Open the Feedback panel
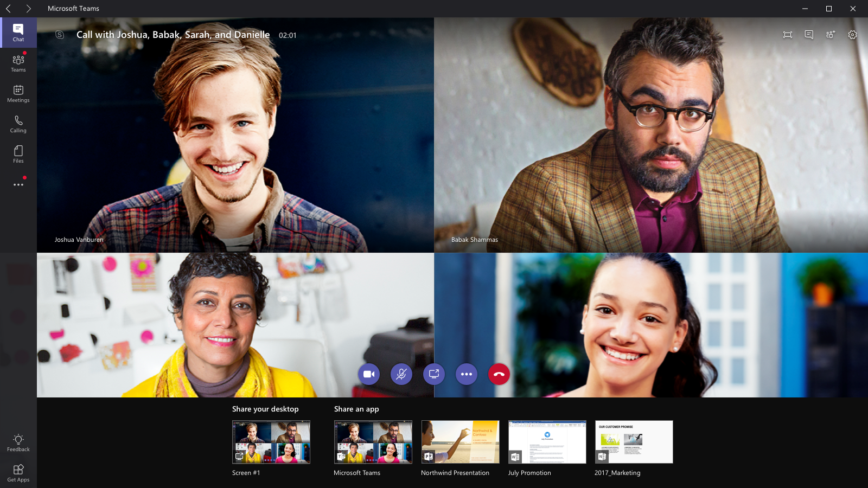868x488 pixels. [x=18, y=443]
